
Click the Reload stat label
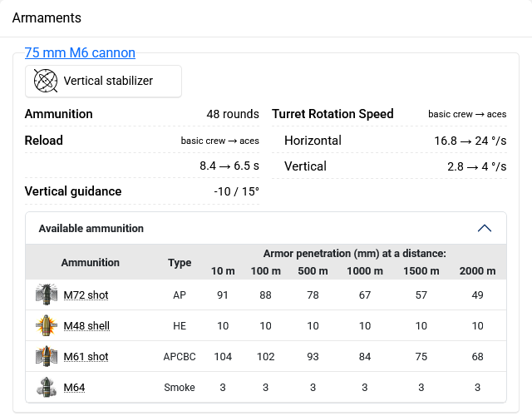pos(44,140)
